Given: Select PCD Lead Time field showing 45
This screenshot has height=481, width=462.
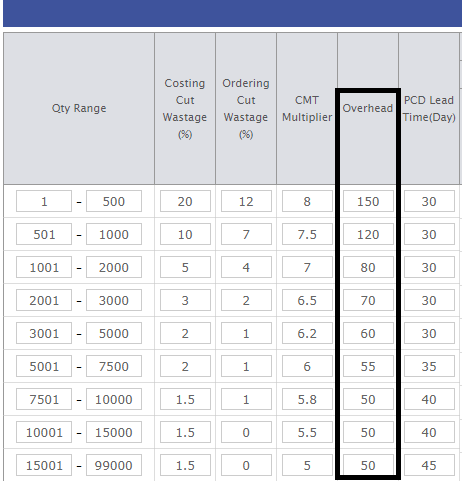Looking at the screenshot, I should tap(429, 465).
